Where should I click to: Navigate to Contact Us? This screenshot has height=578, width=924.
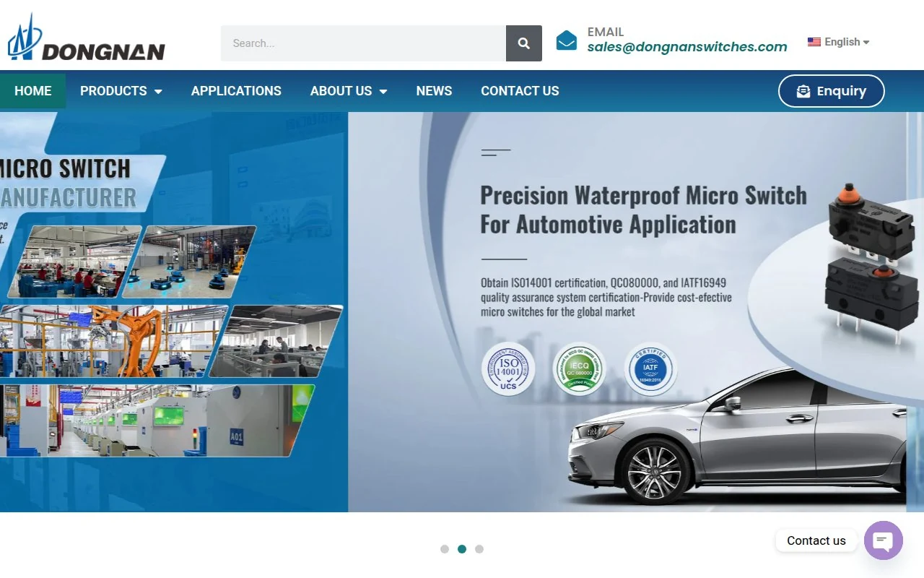point(520,91)
